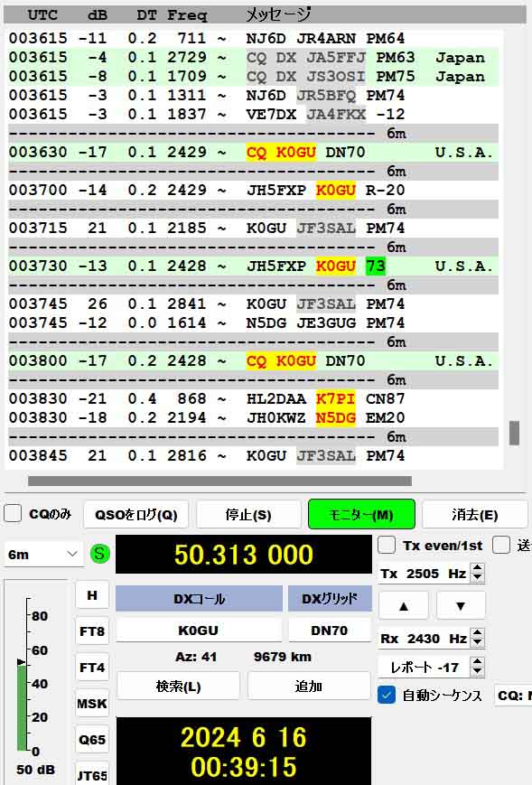Uncheck 自動シーケンス auto sequence checkbox
Screen dimensions: 532x785
387,695
